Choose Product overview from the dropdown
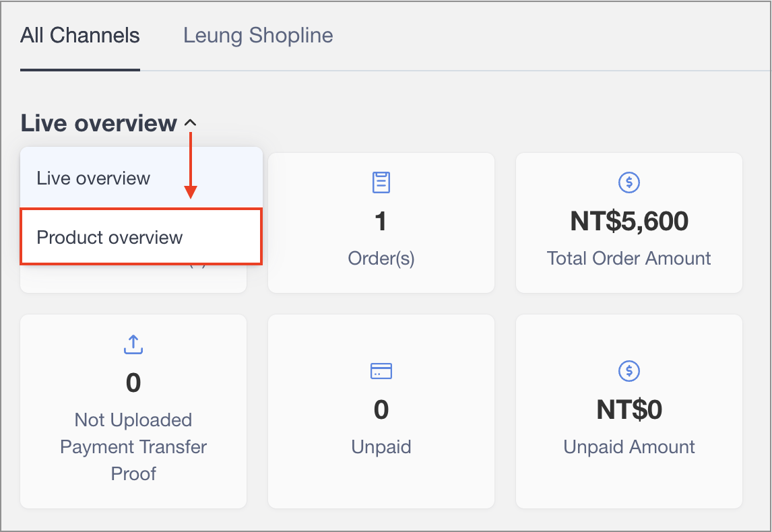Screen dimensions: 772x532 point(110,237)
